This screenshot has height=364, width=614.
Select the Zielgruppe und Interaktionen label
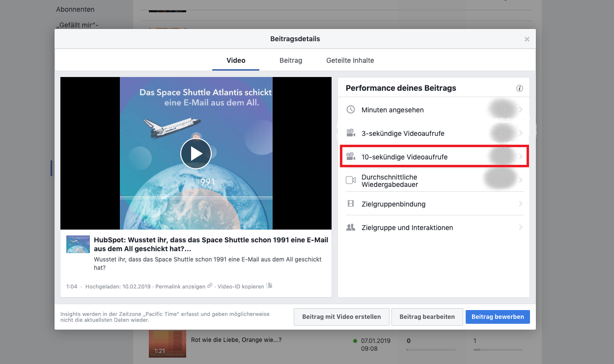pos(407,228)
